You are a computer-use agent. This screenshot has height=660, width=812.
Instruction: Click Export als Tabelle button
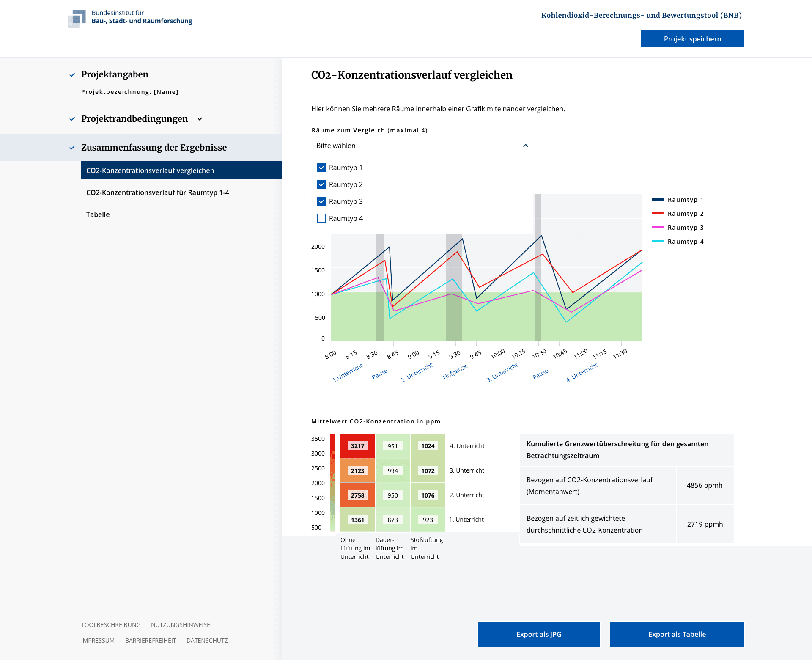pyautogui.click(x=677, y=634)
